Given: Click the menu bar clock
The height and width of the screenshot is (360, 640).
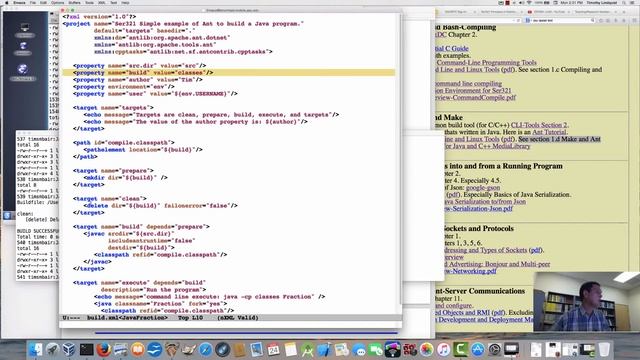Looking at the screenshot, I should point(571,2).
